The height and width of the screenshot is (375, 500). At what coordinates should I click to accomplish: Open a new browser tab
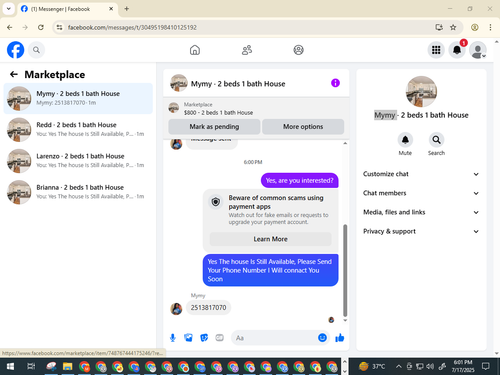(127, 9)
